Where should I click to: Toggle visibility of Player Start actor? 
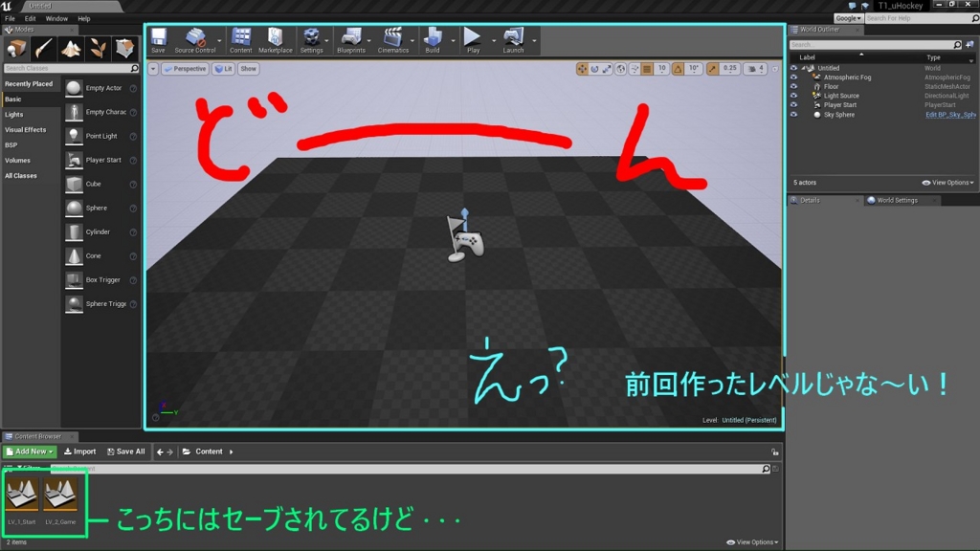click(793, 105)
